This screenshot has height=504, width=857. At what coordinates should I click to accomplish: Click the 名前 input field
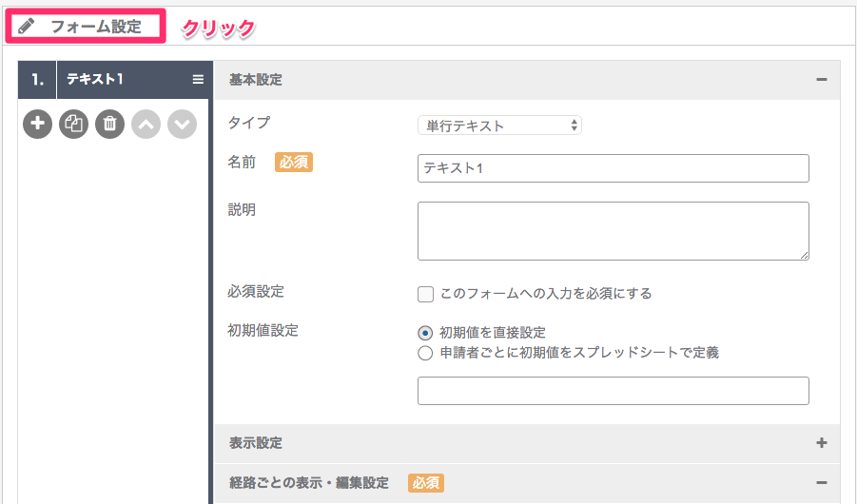[x=614, y=168]
